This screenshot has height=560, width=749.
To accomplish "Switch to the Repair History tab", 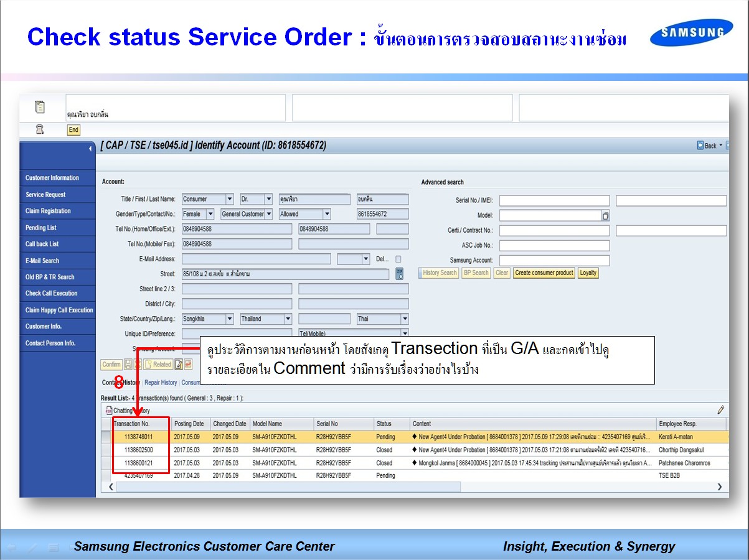I will coord(161,383).
